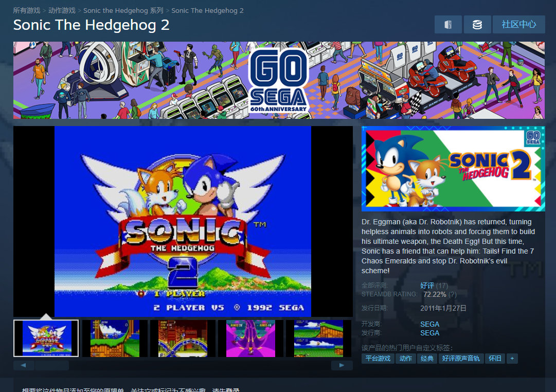Click the (?) rating help mark
Screen dimensions: 556x392
[x=453, y=294]
